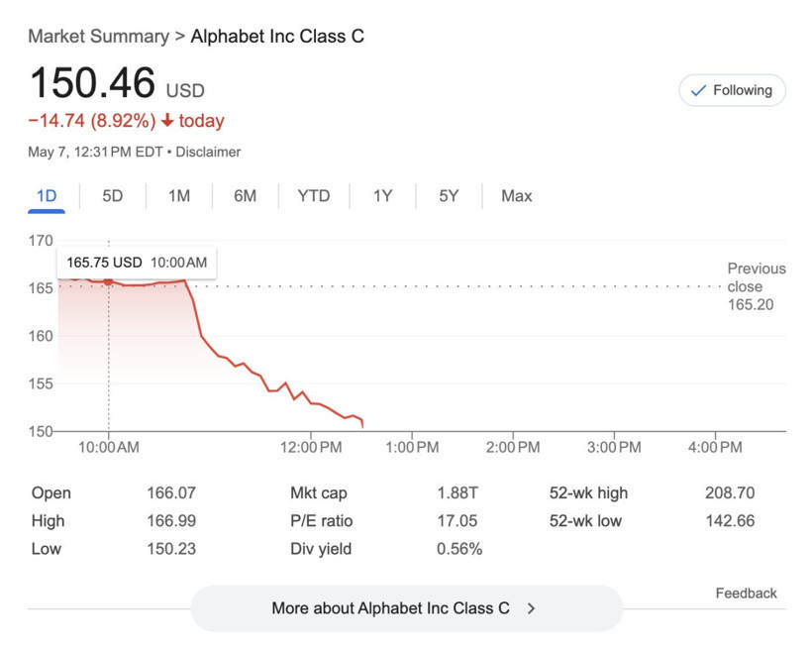Screen dimensions: 812x651
Task: Click the Feedback link
Action: click(747, 593)
